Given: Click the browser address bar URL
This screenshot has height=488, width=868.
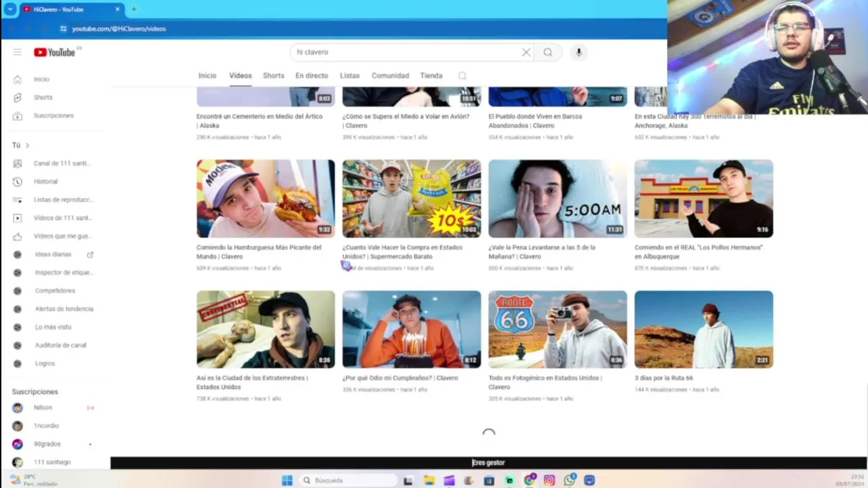Looking at the screenshot, I should [119, 28].
